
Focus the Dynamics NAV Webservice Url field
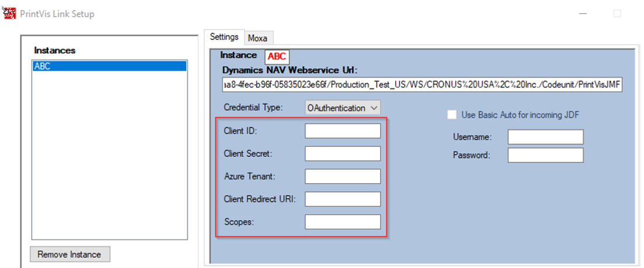pyautogui.click(x=422, y=85)
